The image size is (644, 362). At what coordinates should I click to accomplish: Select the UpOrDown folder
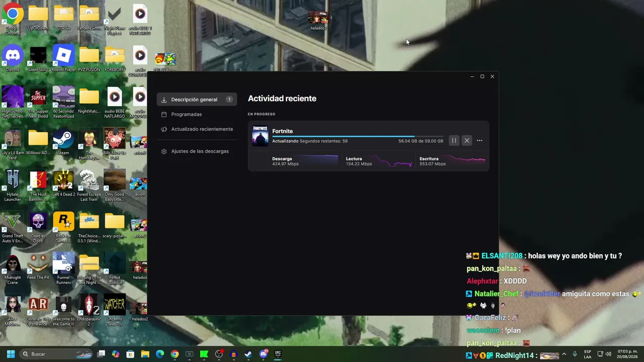38,18
